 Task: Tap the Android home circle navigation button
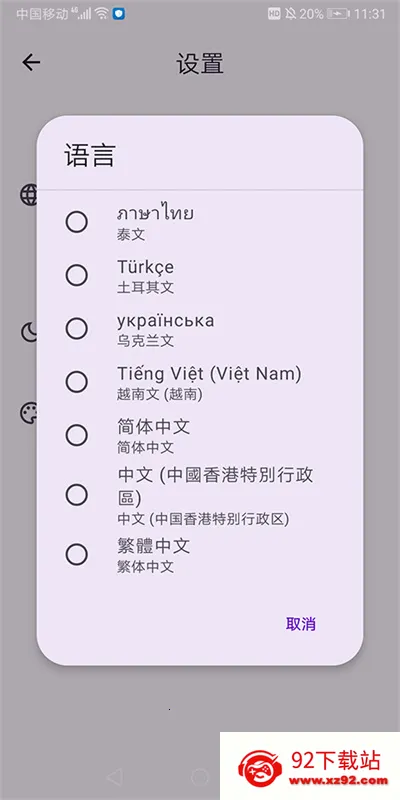[x=199, y=777]
